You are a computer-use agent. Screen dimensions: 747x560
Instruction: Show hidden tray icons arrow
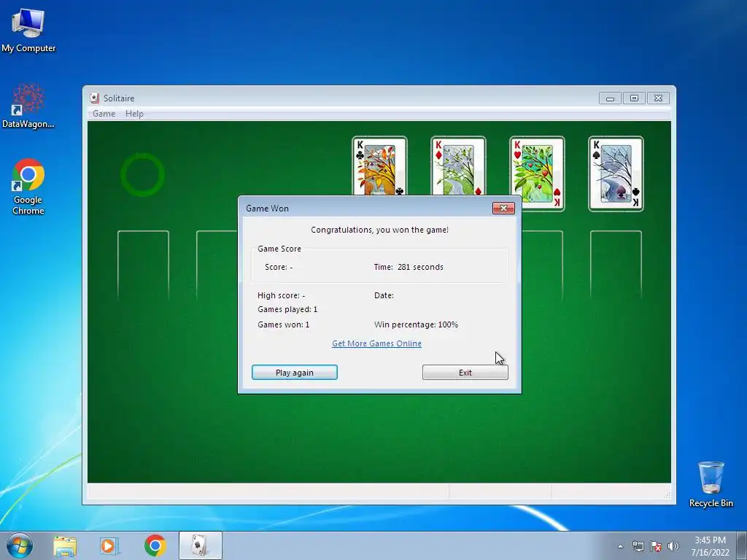pyautogui.click(x=620, y=546)
